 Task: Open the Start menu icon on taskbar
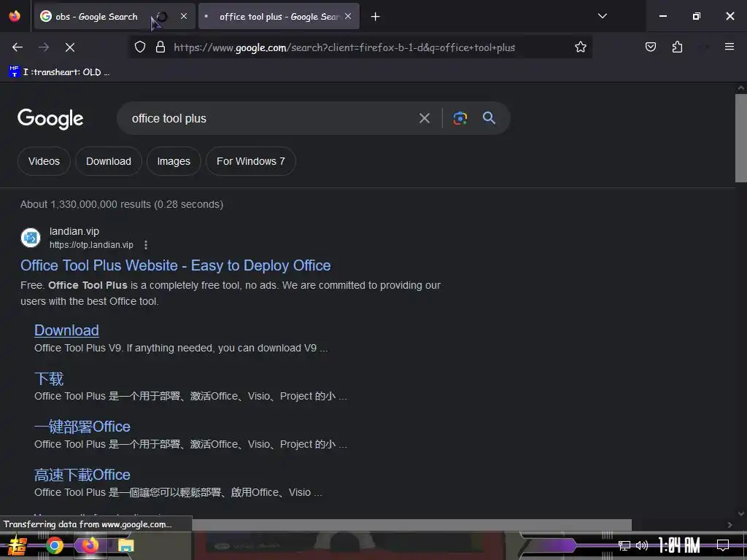tap(18, 545)
